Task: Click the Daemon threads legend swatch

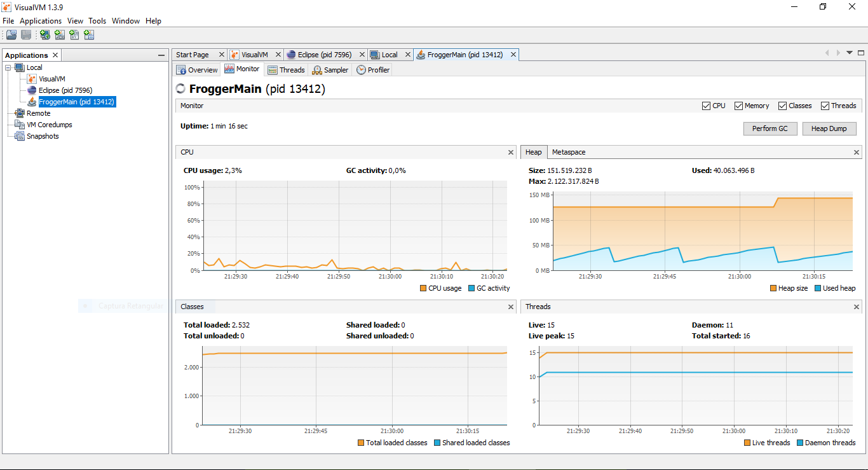Action: [800, 443]
